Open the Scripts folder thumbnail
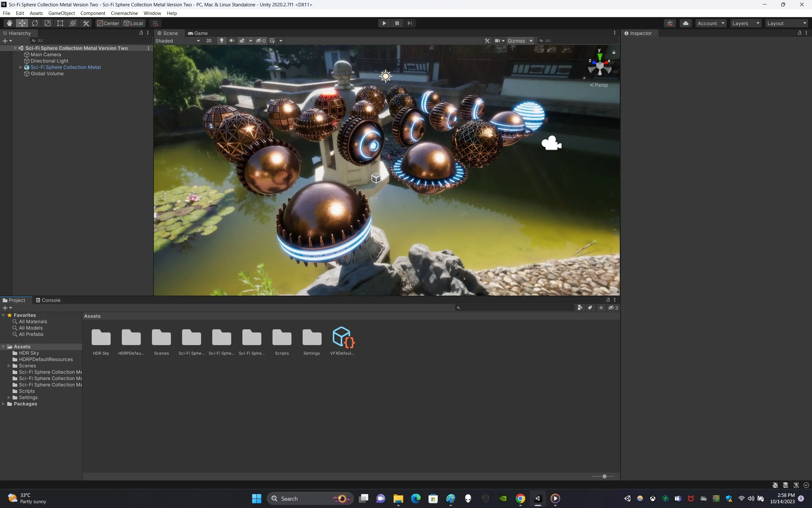The image size is (812, 508). (282, 337)
